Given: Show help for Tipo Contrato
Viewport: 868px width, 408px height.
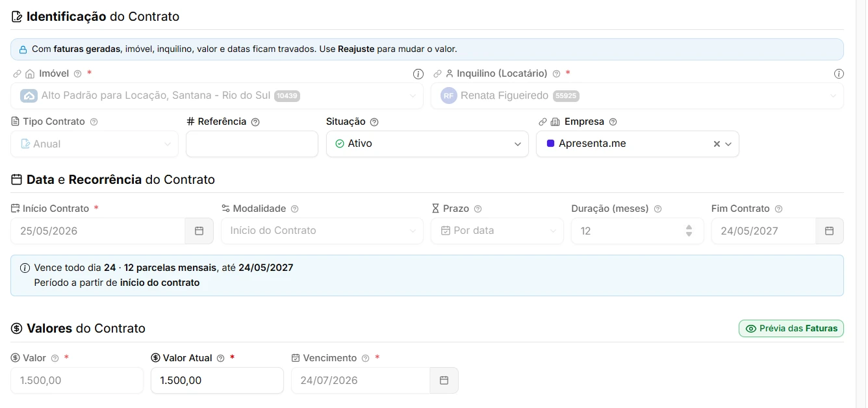Looking at the screenshot, I should [94, 122].
